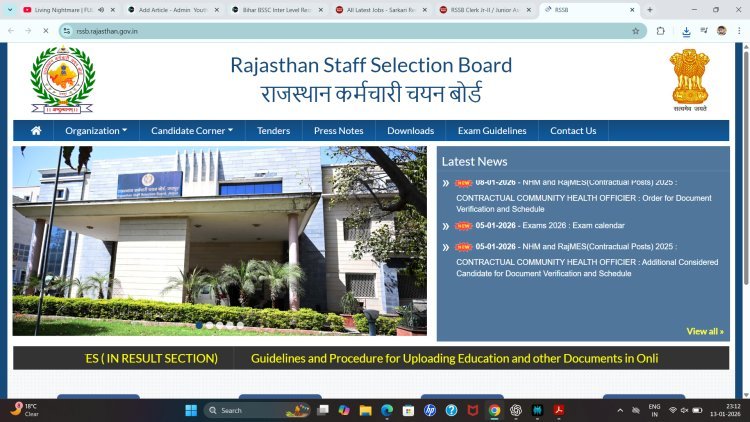Switch to the All Latest Jobs tab
This screenshot has height=422, width=750.
(x=380, y=10)
